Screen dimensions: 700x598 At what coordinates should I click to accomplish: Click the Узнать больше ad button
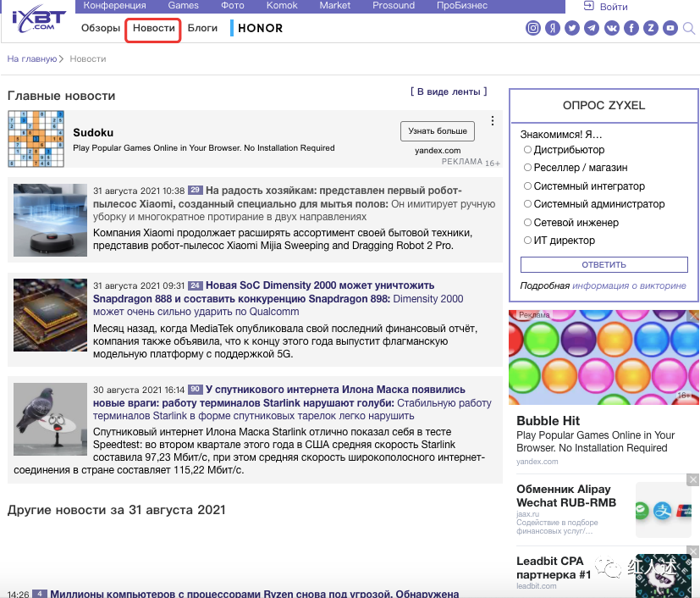click(x=438, y=131)
